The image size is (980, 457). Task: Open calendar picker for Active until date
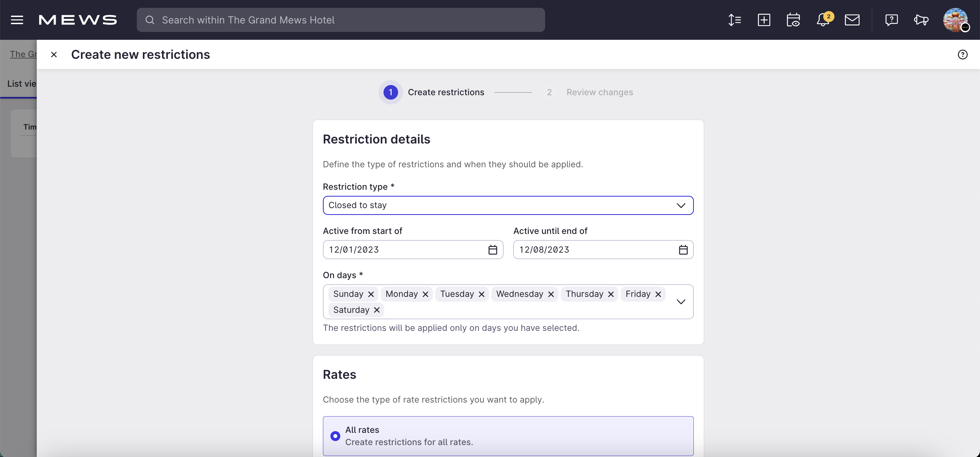(683, 250)
